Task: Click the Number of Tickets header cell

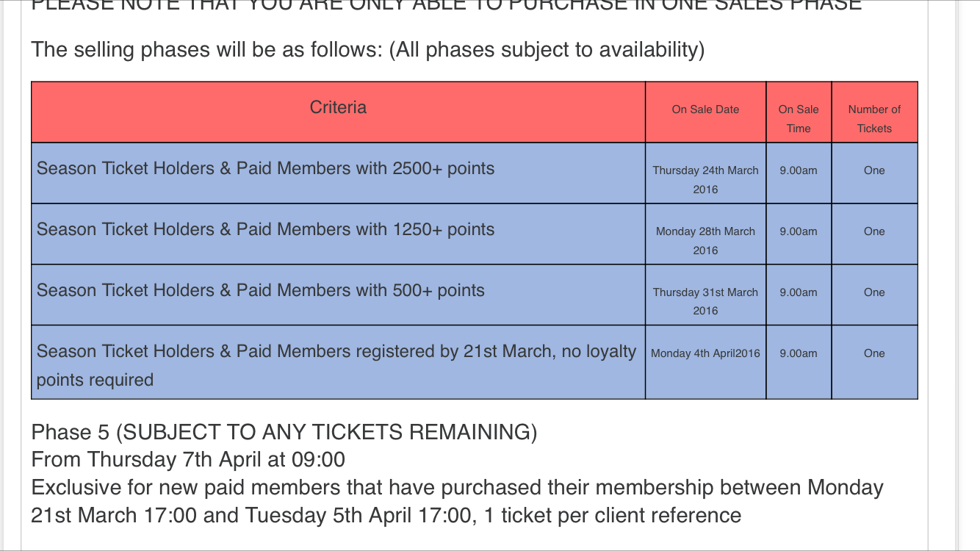Action: click(874, 118)
